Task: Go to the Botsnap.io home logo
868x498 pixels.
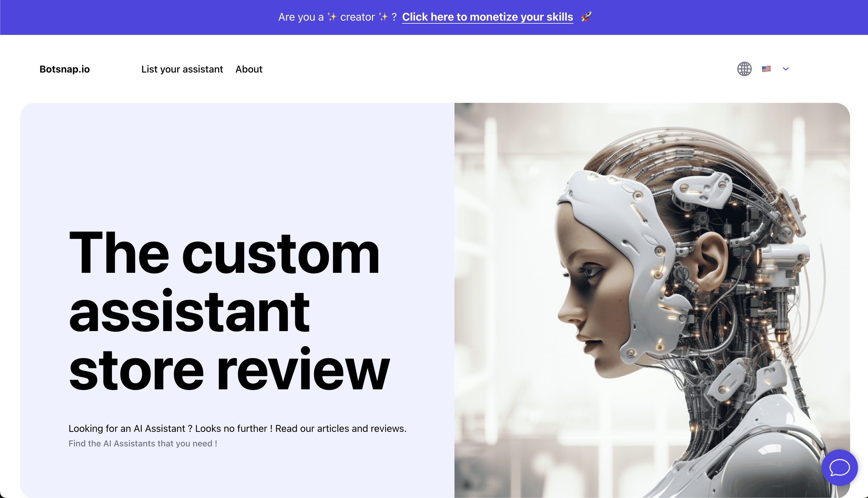Action: tap(65, 69)
